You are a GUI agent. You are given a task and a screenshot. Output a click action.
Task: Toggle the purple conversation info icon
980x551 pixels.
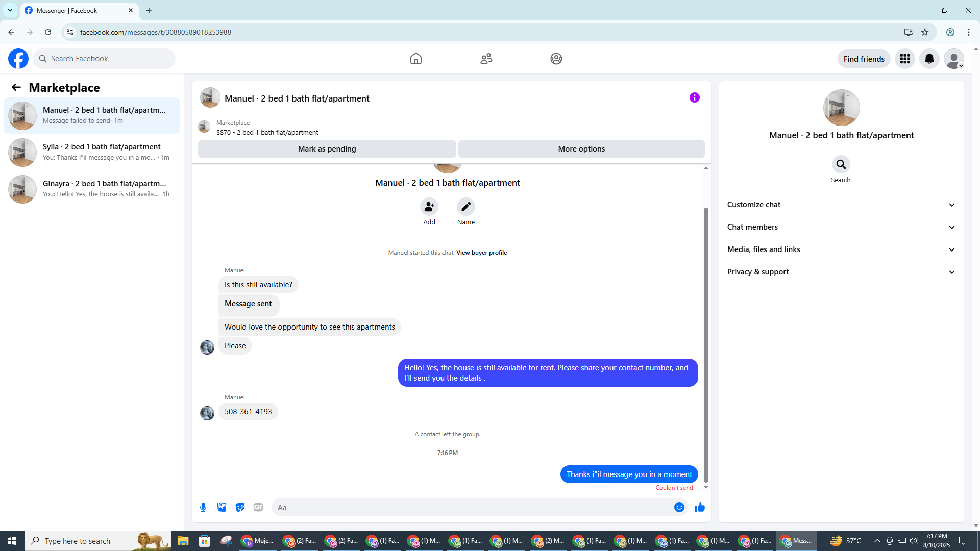point(694,97)
